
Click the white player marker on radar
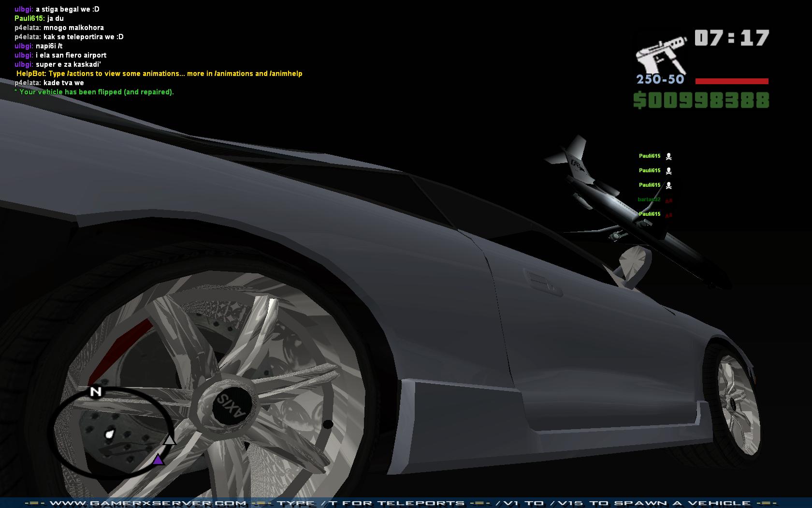click(110, 434)
